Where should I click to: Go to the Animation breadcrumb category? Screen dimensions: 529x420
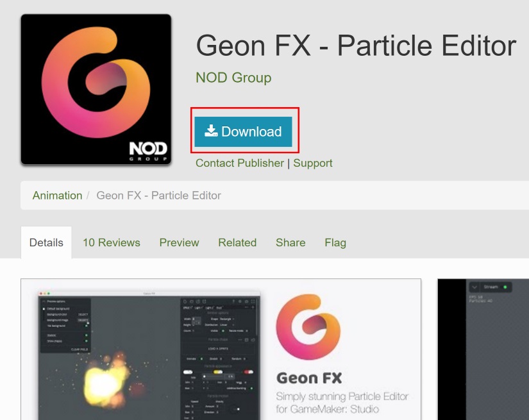pyautogui.click(x=57, y=196)
